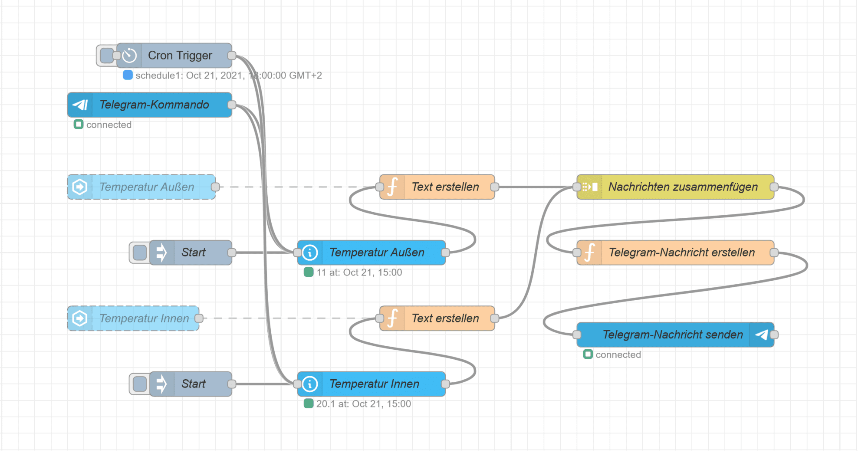Click the Temperatur Außen state output port
This screenshot has height=456, width=868.
(445, 253)
